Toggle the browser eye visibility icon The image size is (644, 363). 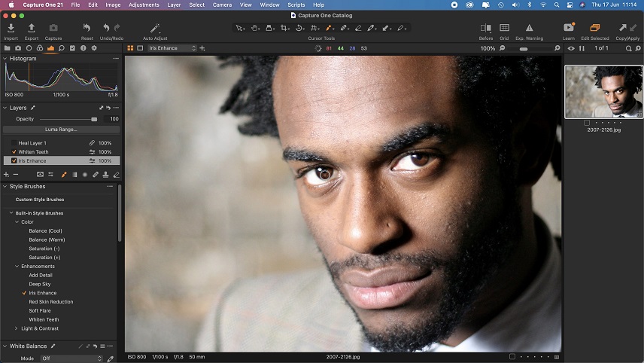coord(571,48)
